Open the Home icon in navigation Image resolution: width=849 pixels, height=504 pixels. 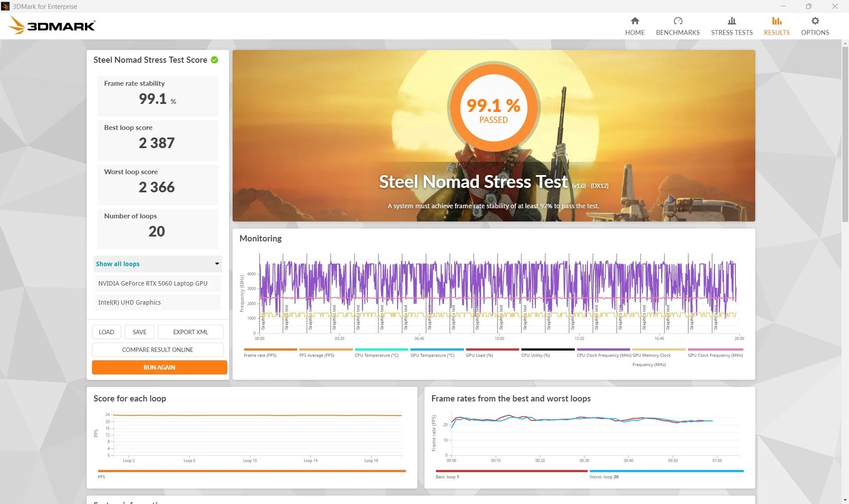635,21
